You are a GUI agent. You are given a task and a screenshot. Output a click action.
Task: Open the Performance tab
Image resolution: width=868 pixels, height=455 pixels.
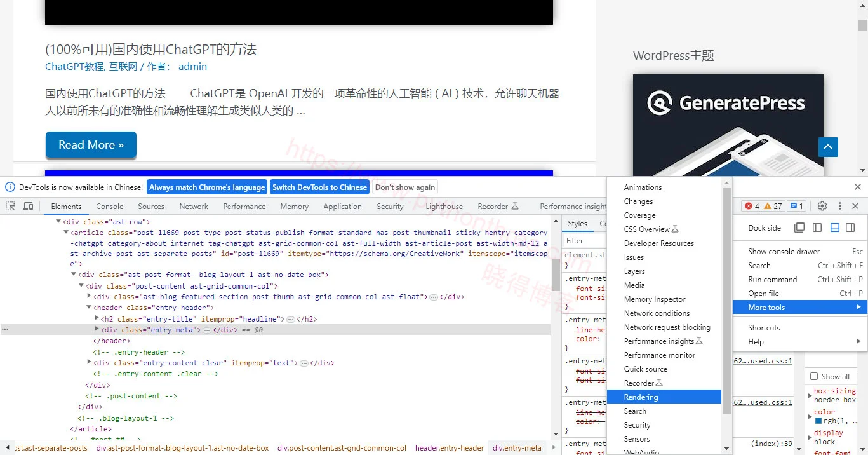244,207
